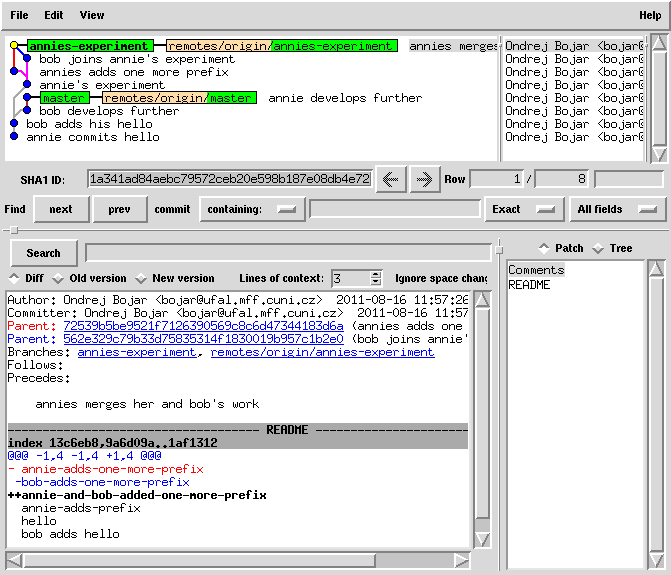Select the Patch radio option

544,248
